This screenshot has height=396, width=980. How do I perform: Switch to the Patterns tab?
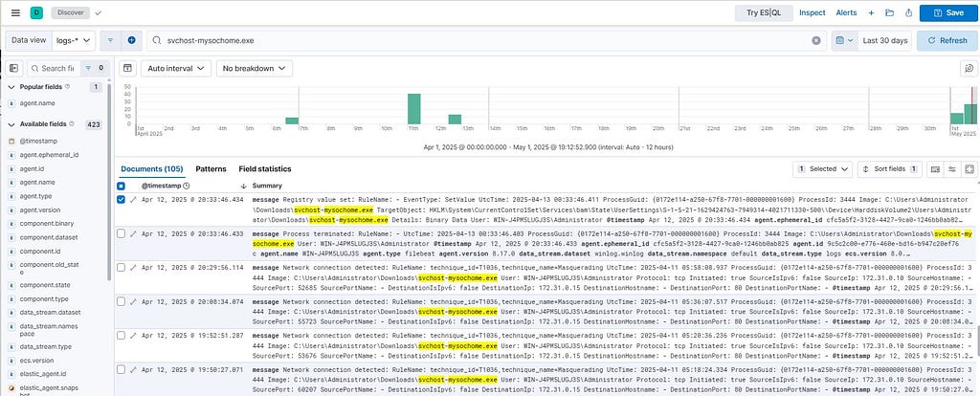tap(211, 168)
